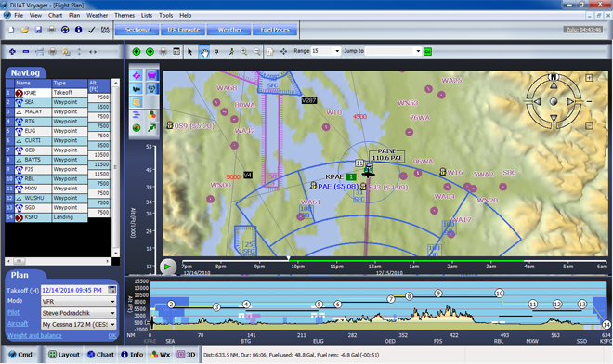Click the save floppy disk icon

point(38,30)
